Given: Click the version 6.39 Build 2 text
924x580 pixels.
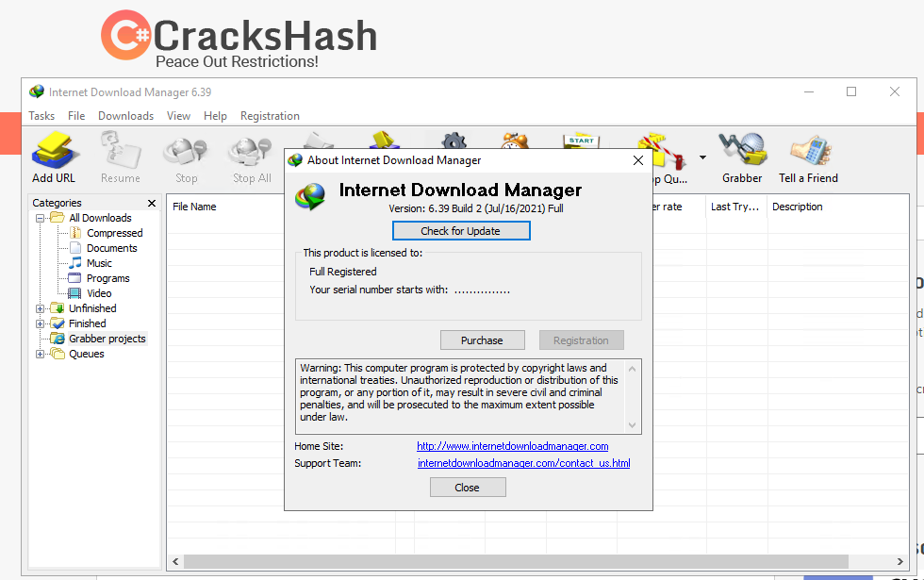Looking at the screenshot, I should click(x=475, y=208).
